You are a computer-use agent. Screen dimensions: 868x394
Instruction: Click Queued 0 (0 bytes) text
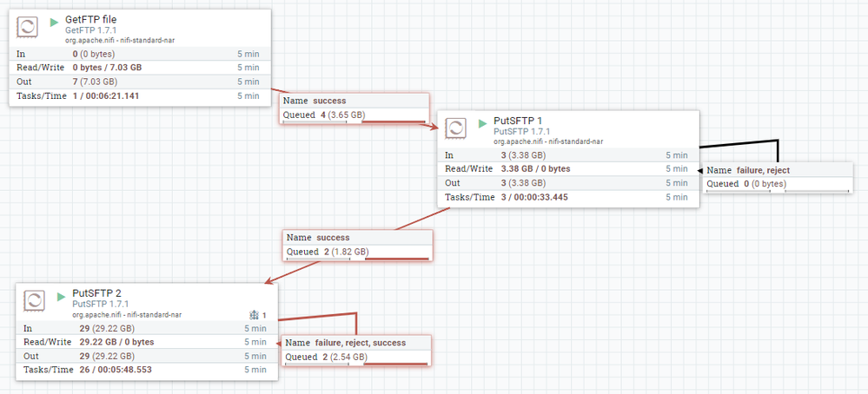(746, 183)
